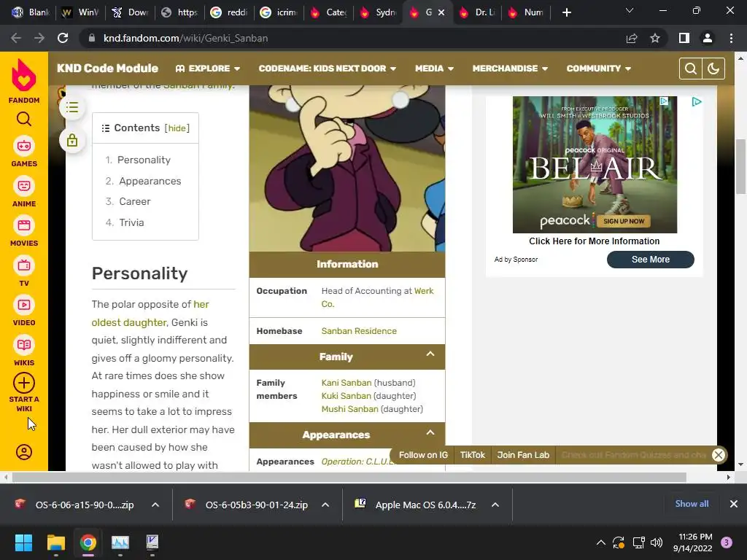747x560 pixels.
Task: Click the AdChoices icon on the ad
Action: coord(697,101)
